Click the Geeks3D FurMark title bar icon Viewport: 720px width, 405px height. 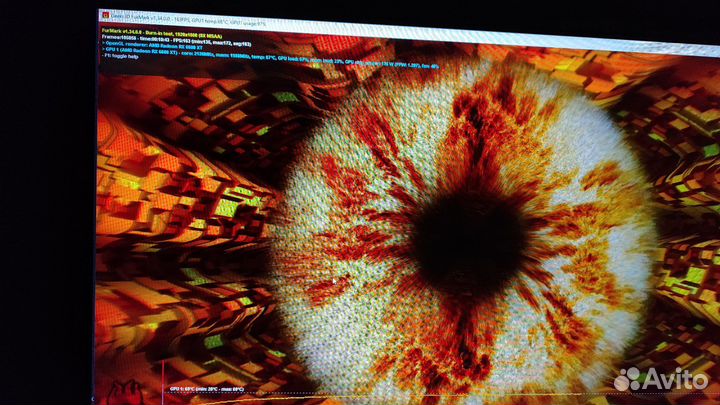pos(104,17)
